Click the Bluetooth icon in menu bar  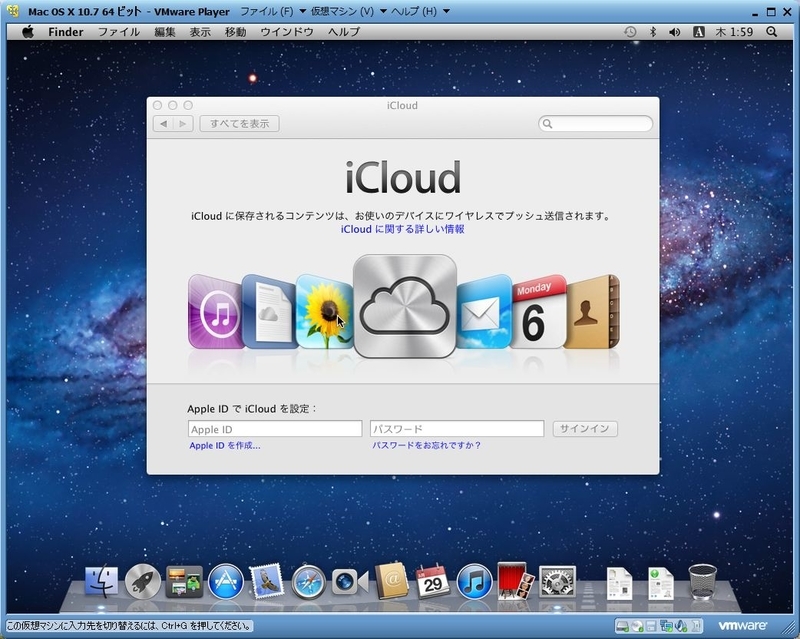(x=653, y=32)
